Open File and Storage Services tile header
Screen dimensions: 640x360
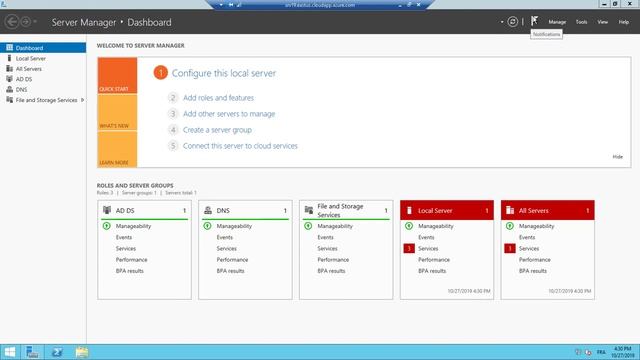point(346,211)
